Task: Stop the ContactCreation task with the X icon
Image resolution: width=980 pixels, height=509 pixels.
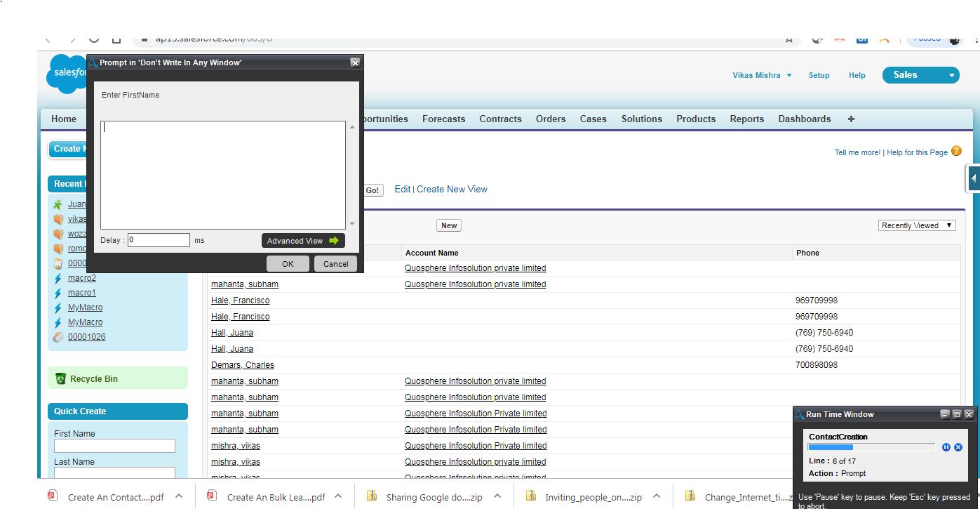Action: 958,447
